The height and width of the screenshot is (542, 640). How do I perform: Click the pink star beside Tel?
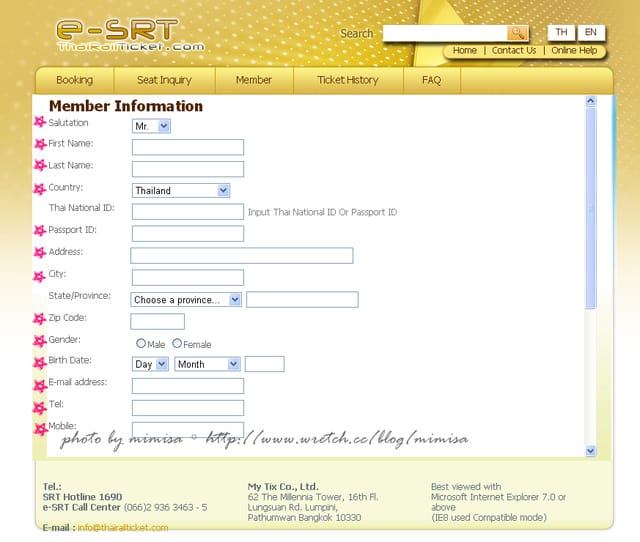coord(40,408)
